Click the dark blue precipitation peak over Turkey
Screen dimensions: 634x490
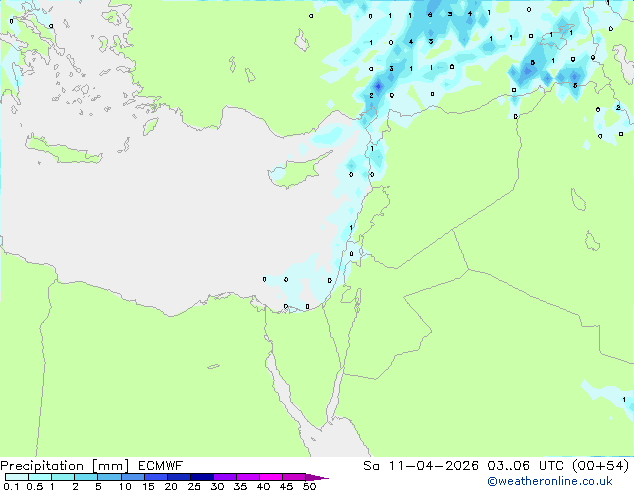tap(378, 86)
